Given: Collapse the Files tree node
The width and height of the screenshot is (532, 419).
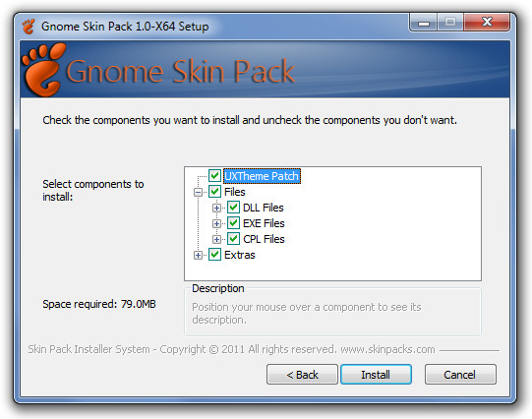Looking at the screenshot, I should point(198,193).
